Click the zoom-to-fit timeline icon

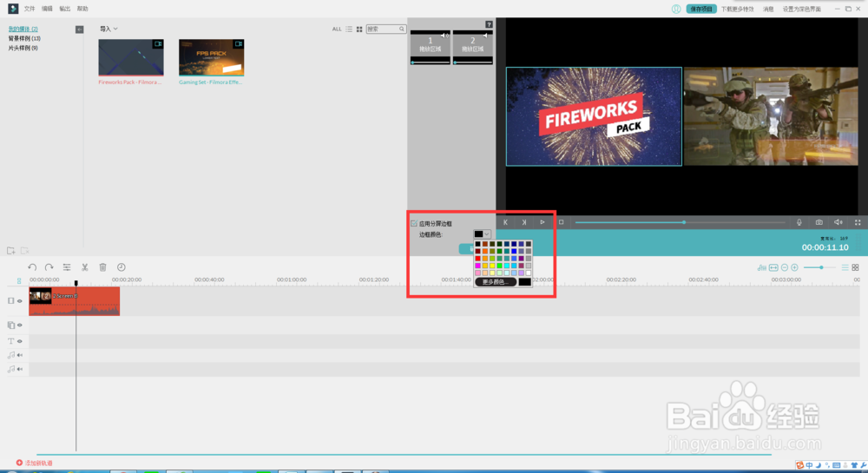(x=773, y=268)
